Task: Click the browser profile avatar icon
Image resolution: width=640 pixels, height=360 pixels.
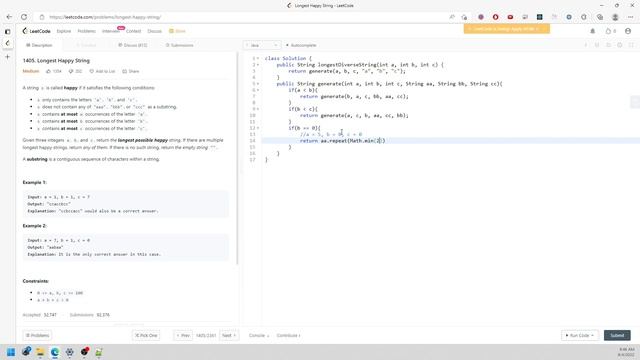Action: (615, 17)
